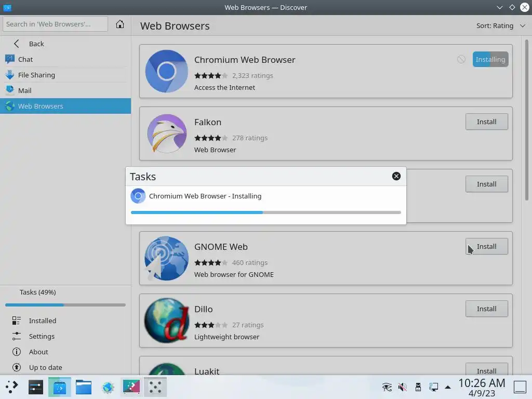Open the globe web browser taskbar icon
The image size is (532, 399).
[108, 387]
